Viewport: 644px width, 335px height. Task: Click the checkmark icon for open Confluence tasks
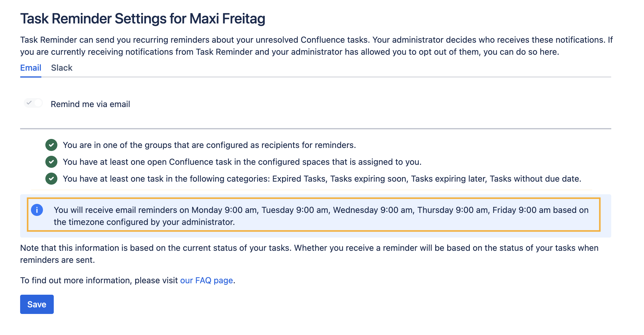(x=51, y=162)
